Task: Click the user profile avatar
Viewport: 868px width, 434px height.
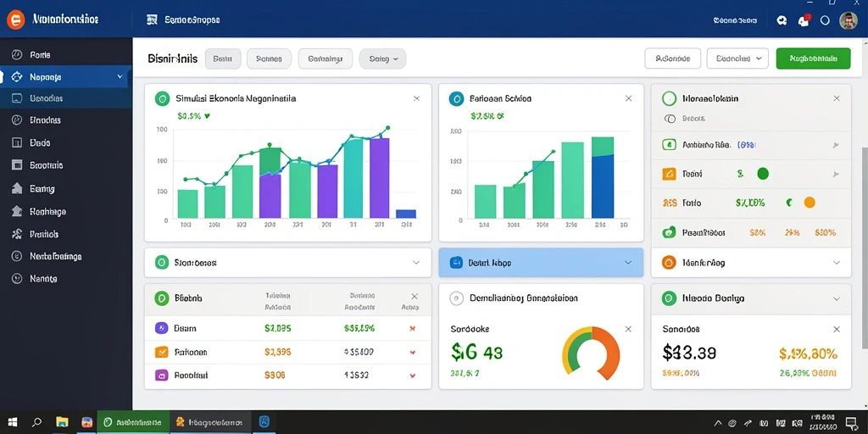Action: coord(848,20)
